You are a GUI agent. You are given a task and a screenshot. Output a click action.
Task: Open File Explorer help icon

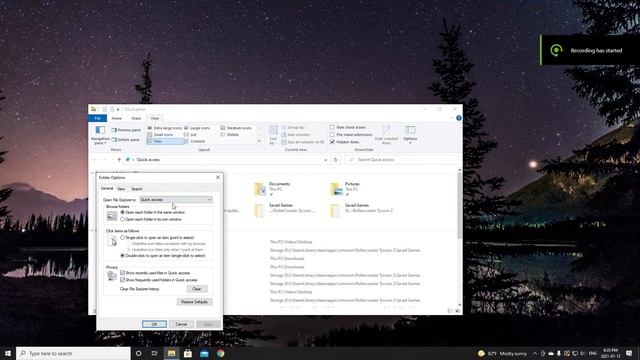point(459,118)
